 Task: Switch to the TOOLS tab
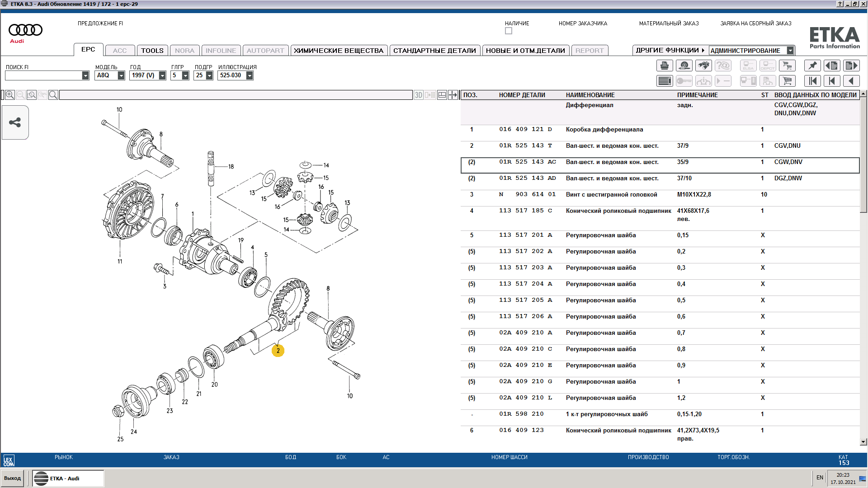[152, 51]
